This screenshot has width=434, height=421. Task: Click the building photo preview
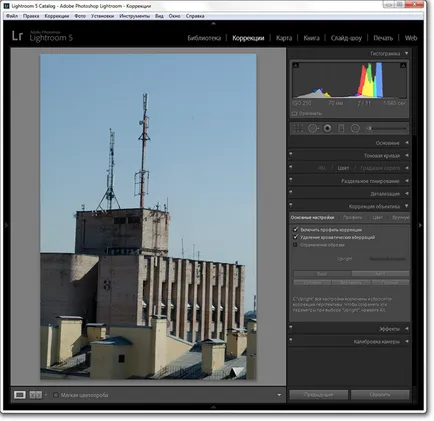click(148, 217)
